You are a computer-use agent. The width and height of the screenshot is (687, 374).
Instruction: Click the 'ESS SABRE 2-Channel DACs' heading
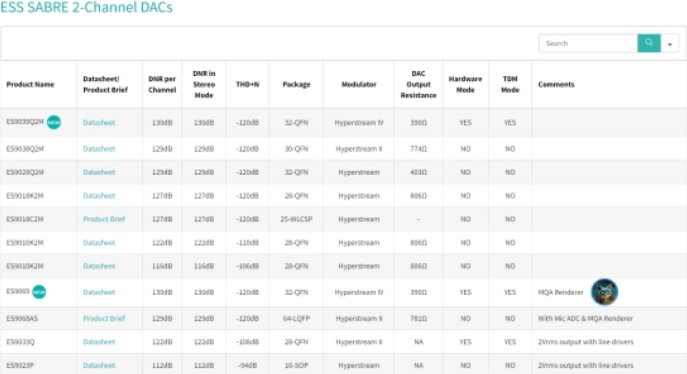click(x=87, y=7)
